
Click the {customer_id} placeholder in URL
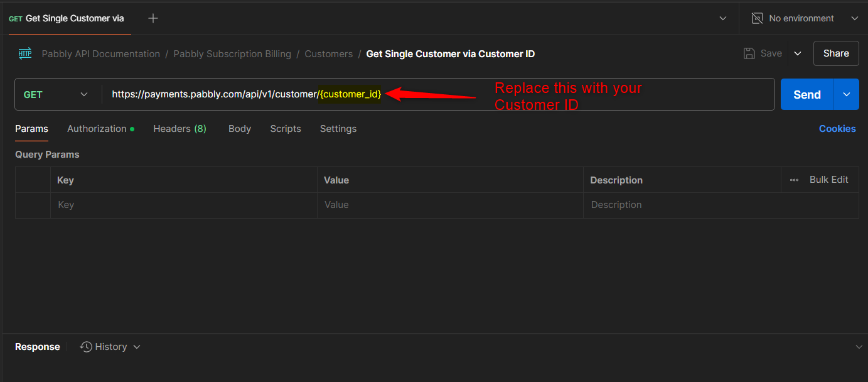point(350,94)
